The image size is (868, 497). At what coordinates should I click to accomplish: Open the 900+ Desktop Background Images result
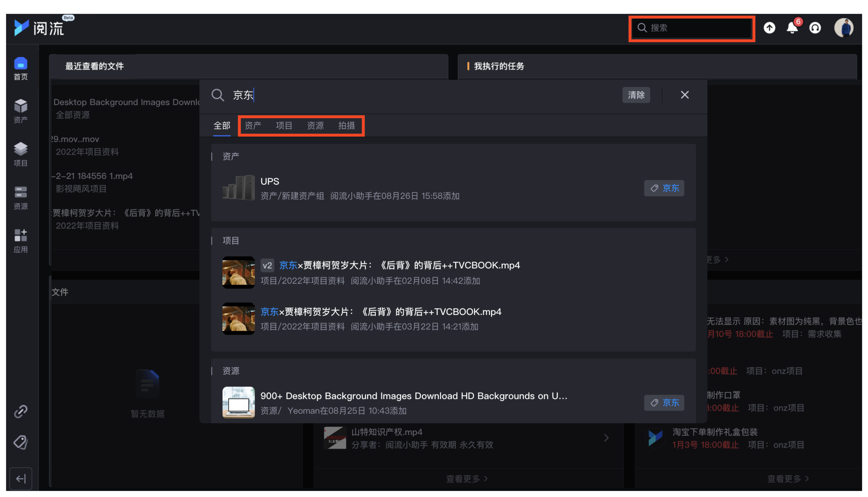coord(453,403)
